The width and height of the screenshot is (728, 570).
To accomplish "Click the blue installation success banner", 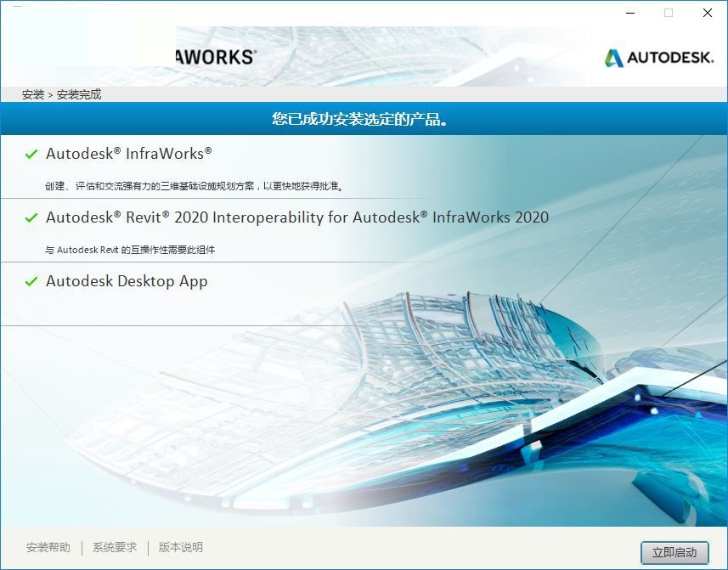I will (364, 120).
